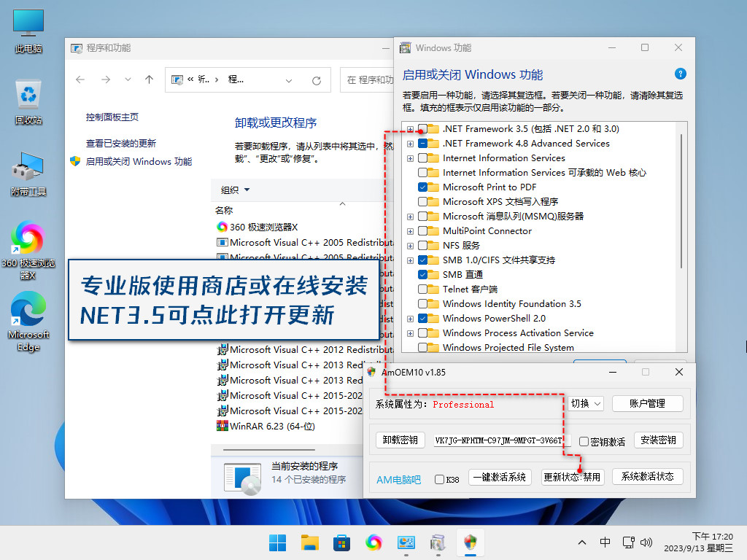The height and width of the screenshot is (560, 747).
Task: Open the 控制面板主页 link
Action: [112, 117]
